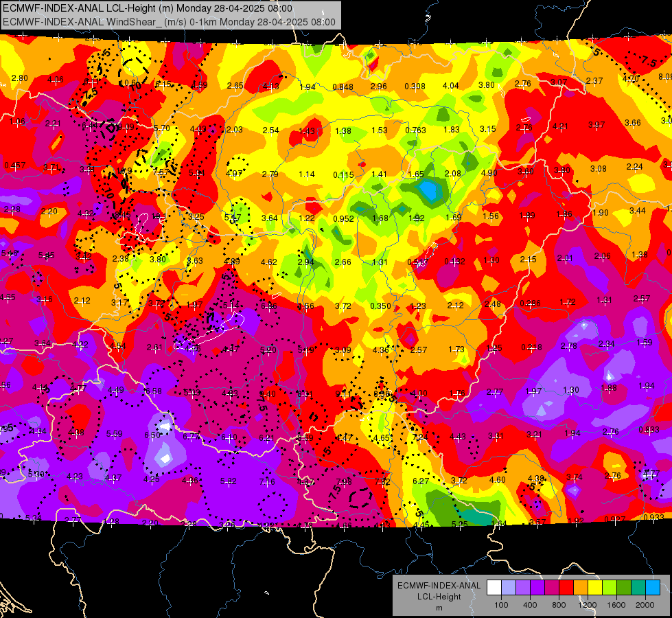Screen dimensions: 672x618
Task: Click the grid value 0.848
Action: click(343, 87)
